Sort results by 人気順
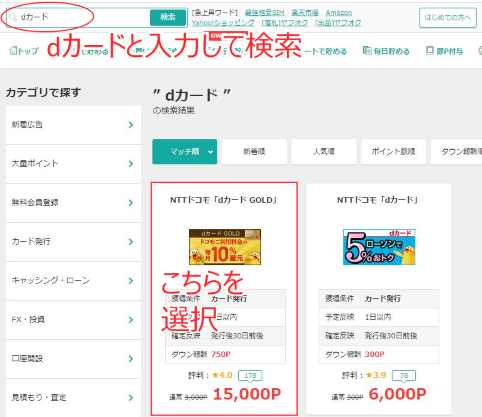The height and width of the screenshot is (417, 482). pos(324,152)
